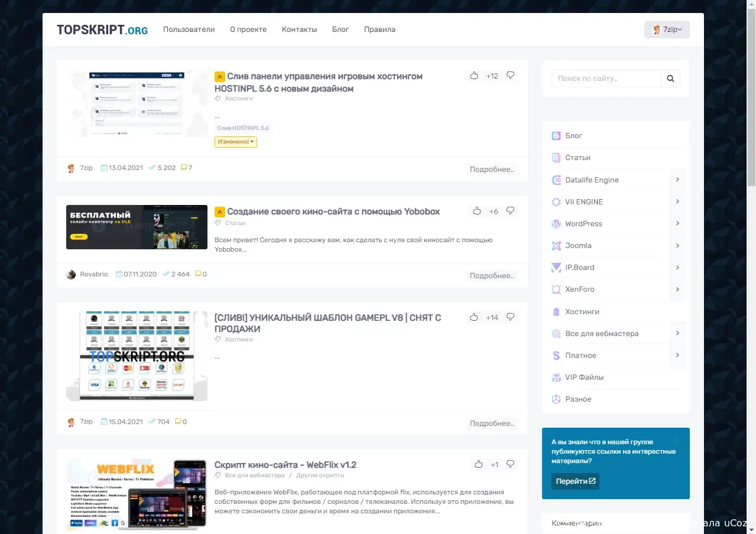Open Подробнее.. for the Yobobox article
This screenshot has width=756, height=534.
[x=492, y=276]
